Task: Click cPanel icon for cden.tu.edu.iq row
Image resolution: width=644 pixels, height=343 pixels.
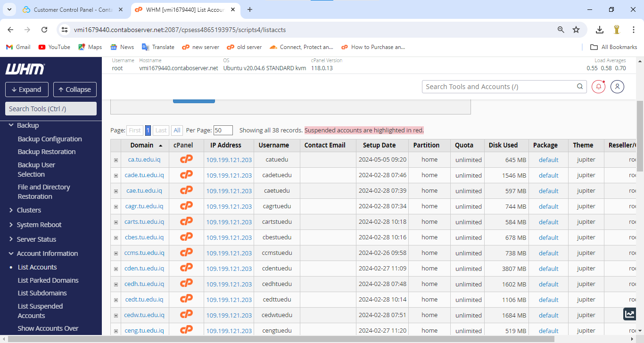Action: point(187,269)
